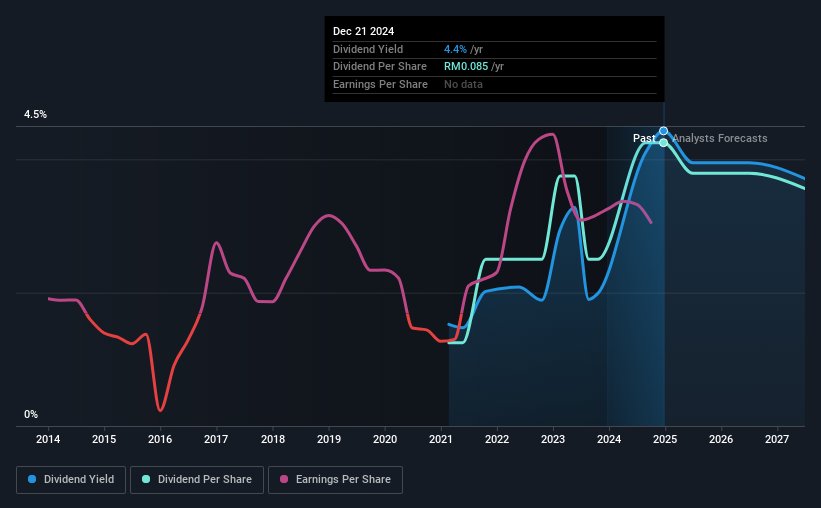Click the 0% y-axis label
Image resolution: width=821 pixels, height=508 pixels.
tap(31, 414)
